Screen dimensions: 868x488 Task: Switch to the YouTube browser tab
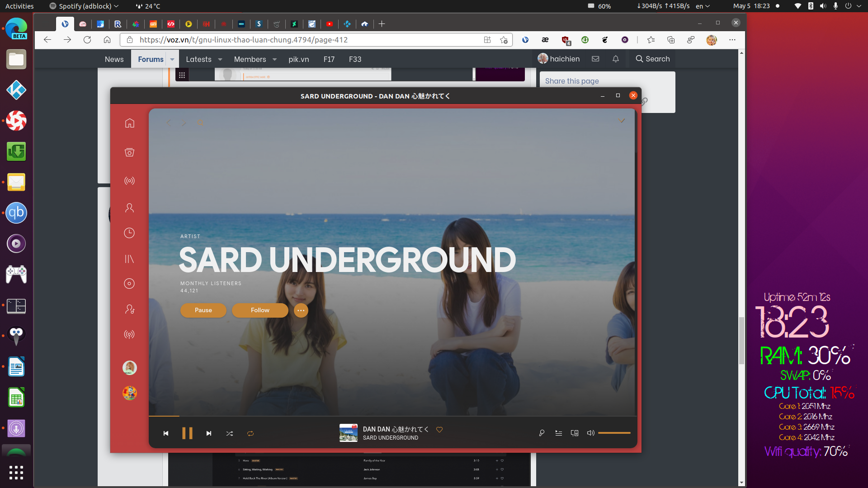330,24
